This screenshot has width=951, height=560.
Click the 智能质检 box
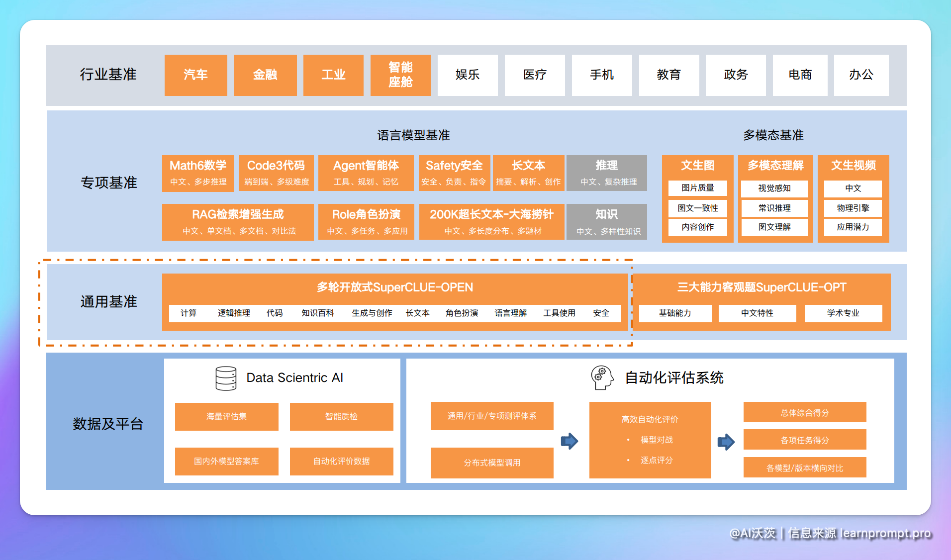pos(342,417)
